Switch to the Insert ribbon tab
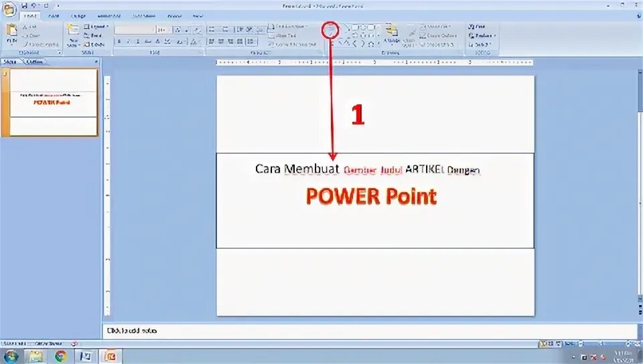643x364 pixels. coord(54,16)
